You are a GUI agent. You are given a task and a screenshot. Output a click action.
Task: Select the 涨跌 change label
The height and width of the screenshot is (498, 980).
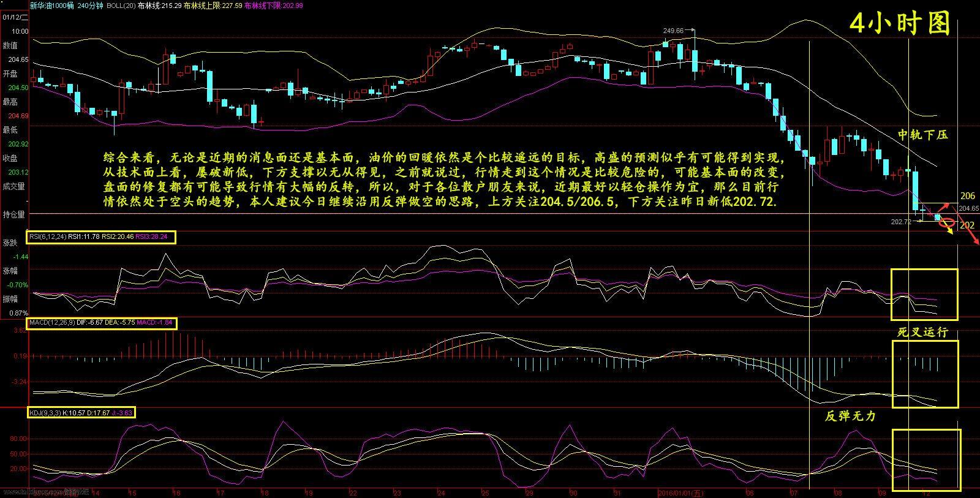pos(10,243)
